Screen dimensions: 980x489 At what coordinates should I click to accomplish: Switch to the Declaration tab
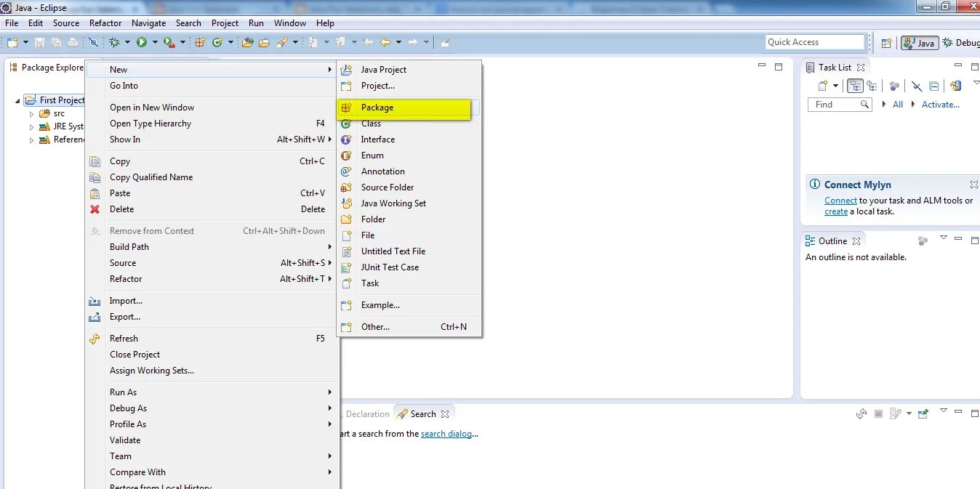(x=368, y=414)
